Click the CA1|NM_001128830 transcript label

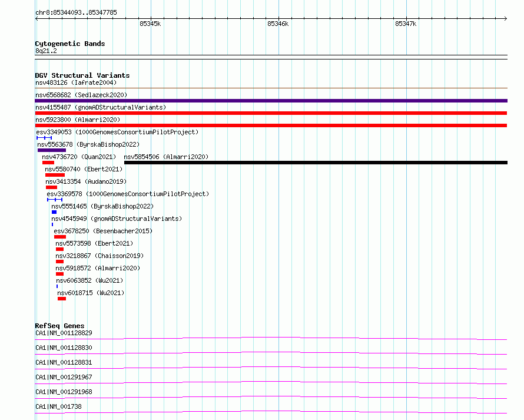64,348
